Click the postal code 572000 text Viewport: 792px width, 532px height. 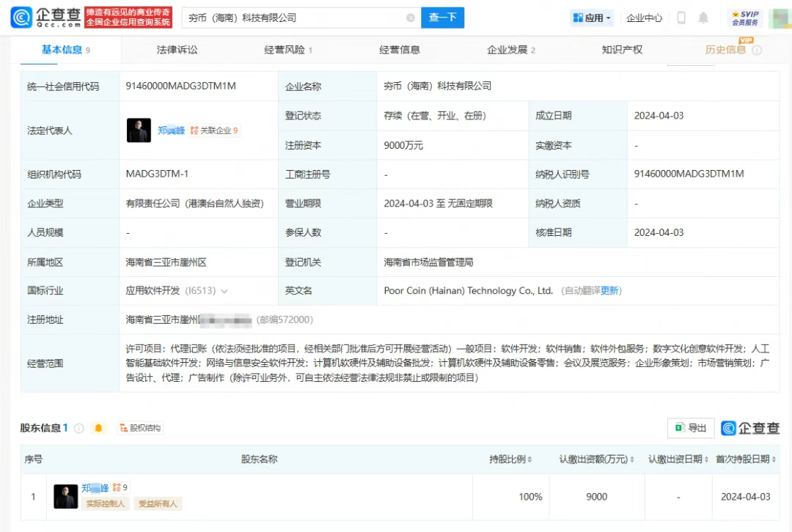[x=285, y=319]
